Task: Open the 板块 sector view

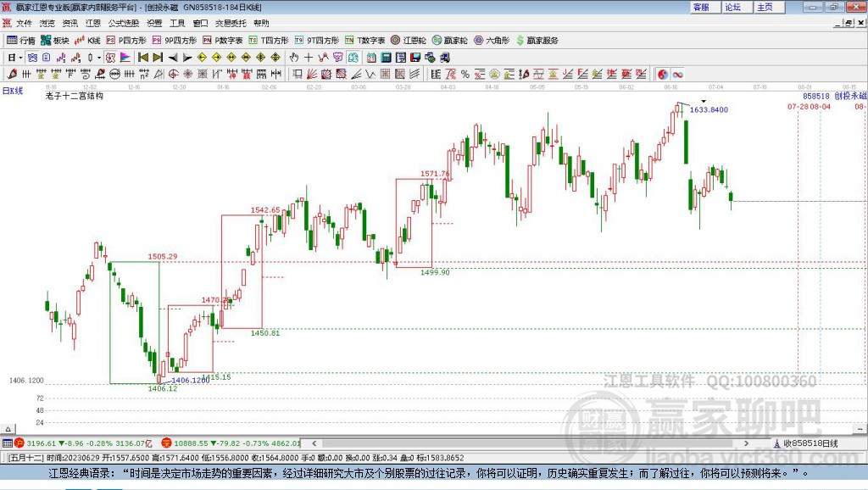Action: [x=55, y=41]
